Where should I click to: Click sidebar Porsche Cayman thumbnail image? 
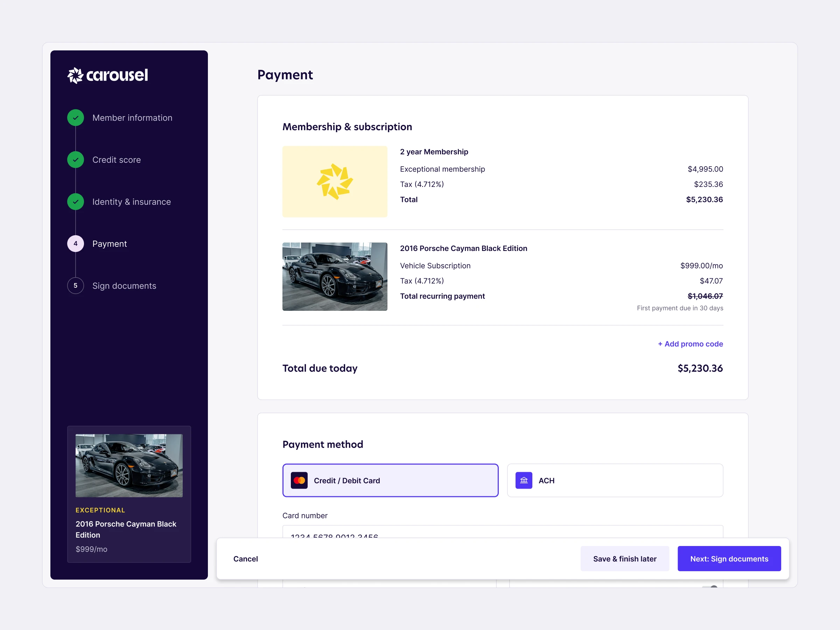tap(129, 465)
